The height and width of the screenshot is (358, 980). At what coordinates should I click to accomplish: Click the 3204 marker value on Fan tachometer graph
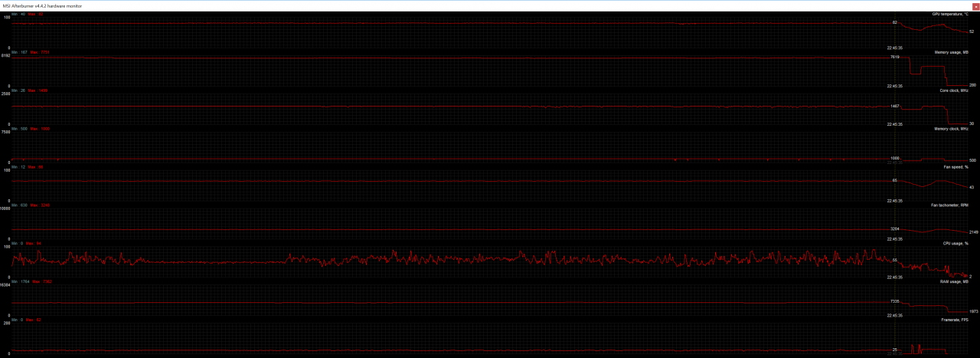894,229
